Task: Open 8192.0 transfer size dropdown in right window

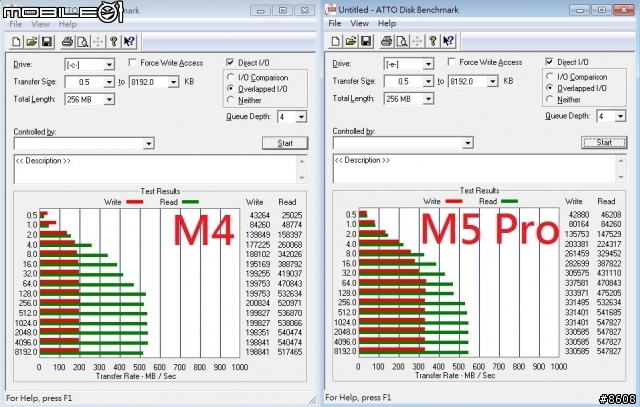Action: click(x=493, y=82)
